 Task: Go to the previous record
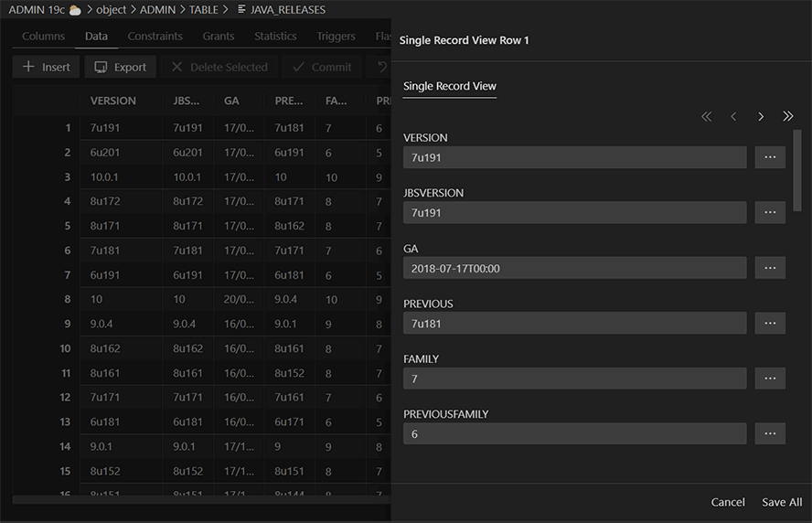733,117
